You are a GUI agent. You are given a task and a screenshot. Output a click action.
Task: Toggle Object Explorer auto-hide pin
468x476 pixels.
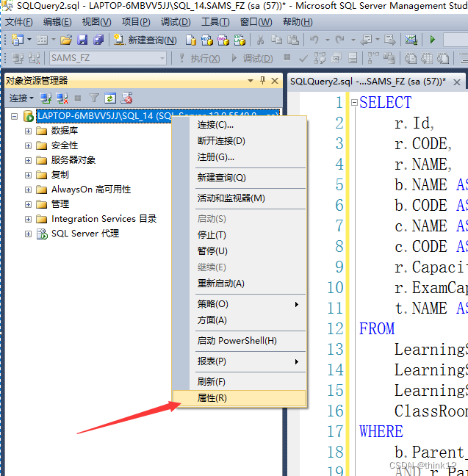click(x=263, y=81)
